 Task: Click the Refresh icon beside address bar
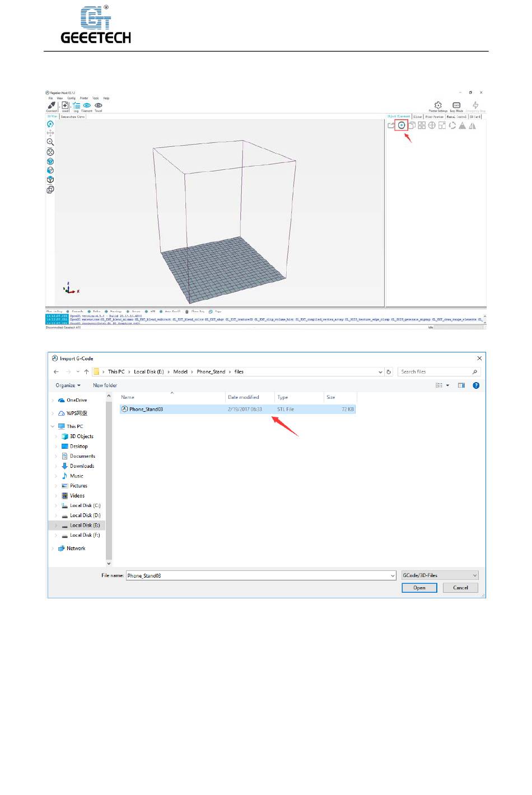pos(389,371)
